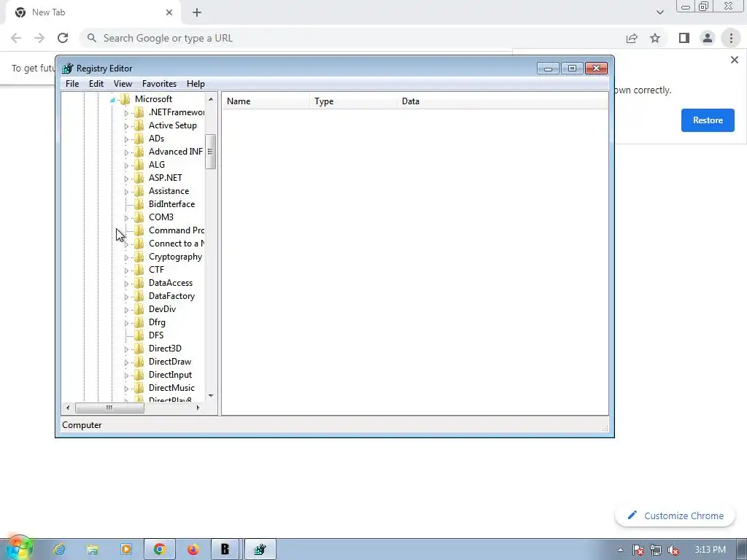
Task: Click the Registry Editor title bar icon
Action: (x=68, y=69)
